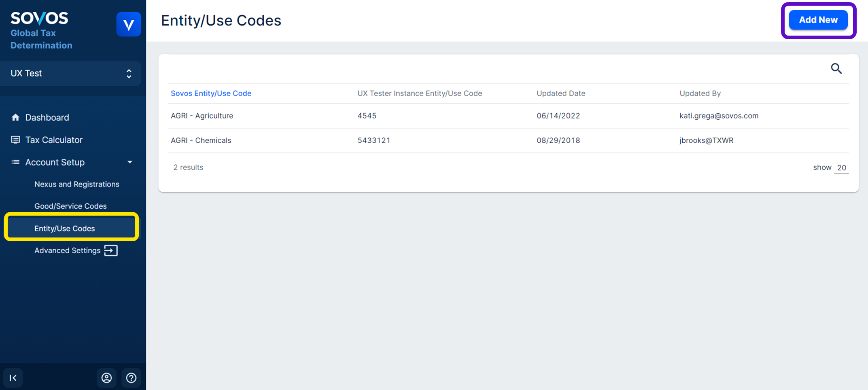The height and width of the screenshot is (390, 868).
Task: Open the help question mark icon
Action: [x=131, y=378]
